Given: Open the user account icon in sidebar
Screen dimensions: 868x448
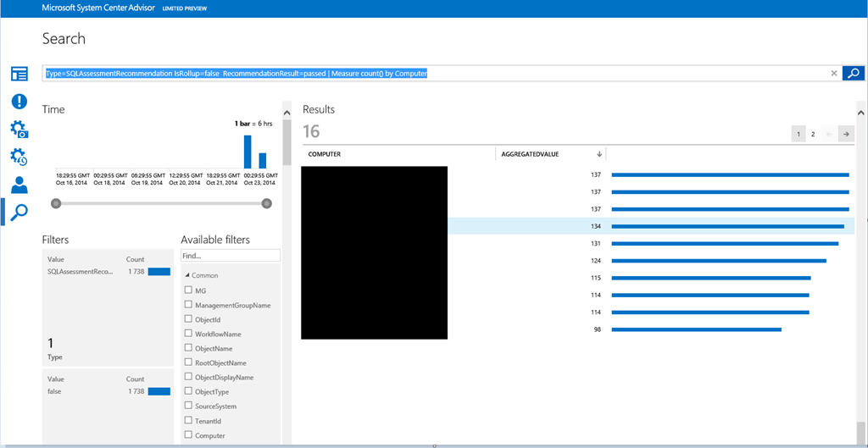Looking at the screenshot, I should 19,185.
